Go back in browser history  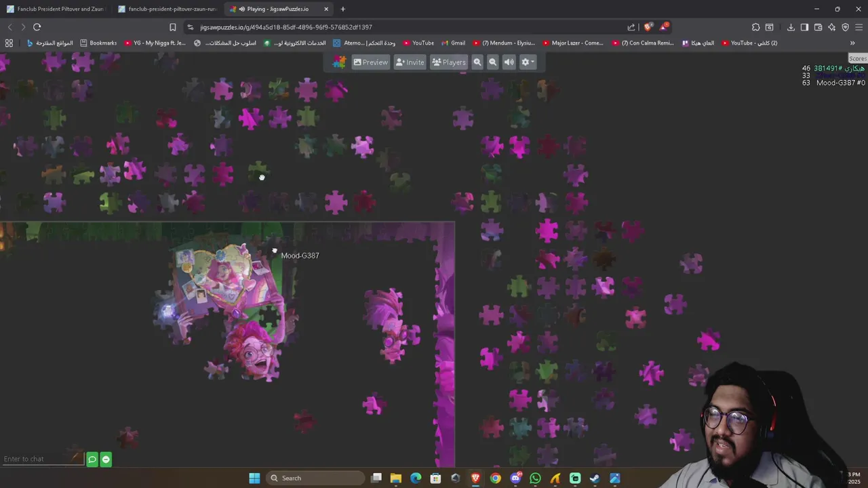(9, 27)
